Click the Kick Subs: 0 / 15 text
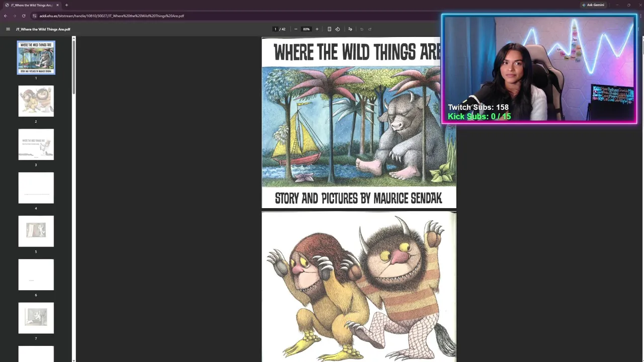Screen dimensions: 644x362 (479, 116)
